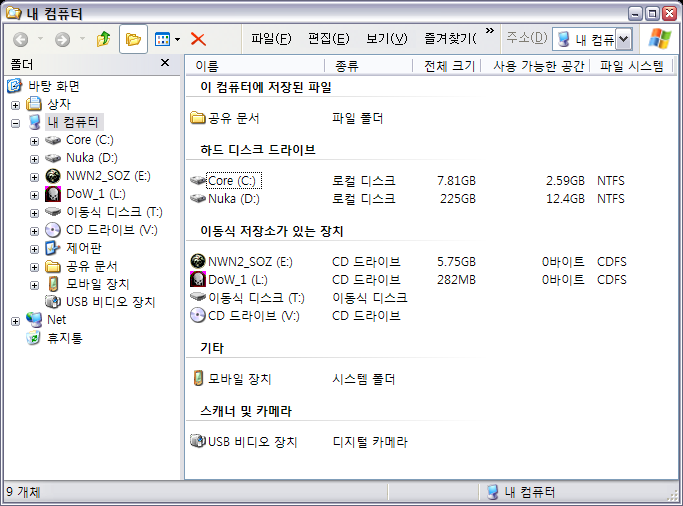Expand the Core (C:) tree node

(x=35, y=141)
